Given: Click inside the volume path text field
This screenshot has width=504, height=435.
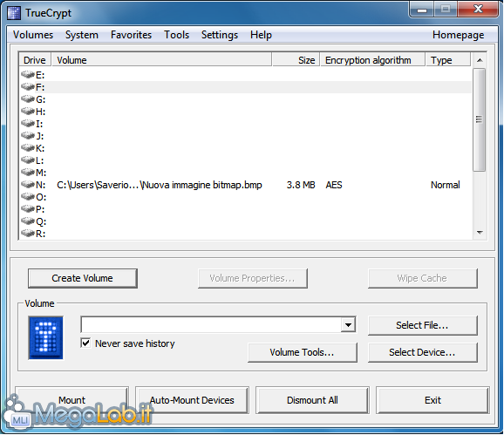Looking at the screenshot, I should click(x=211, y=325).
